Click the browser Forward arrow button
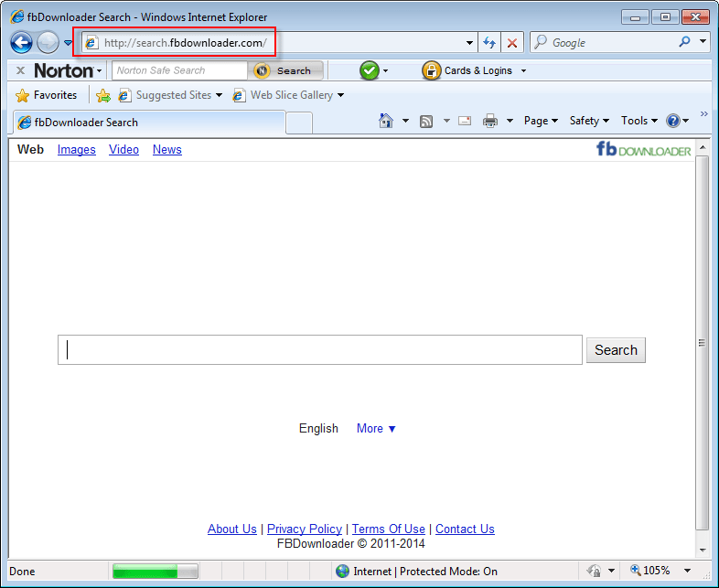This screenshot has width=719, height=588. click(x=48, y=43)
